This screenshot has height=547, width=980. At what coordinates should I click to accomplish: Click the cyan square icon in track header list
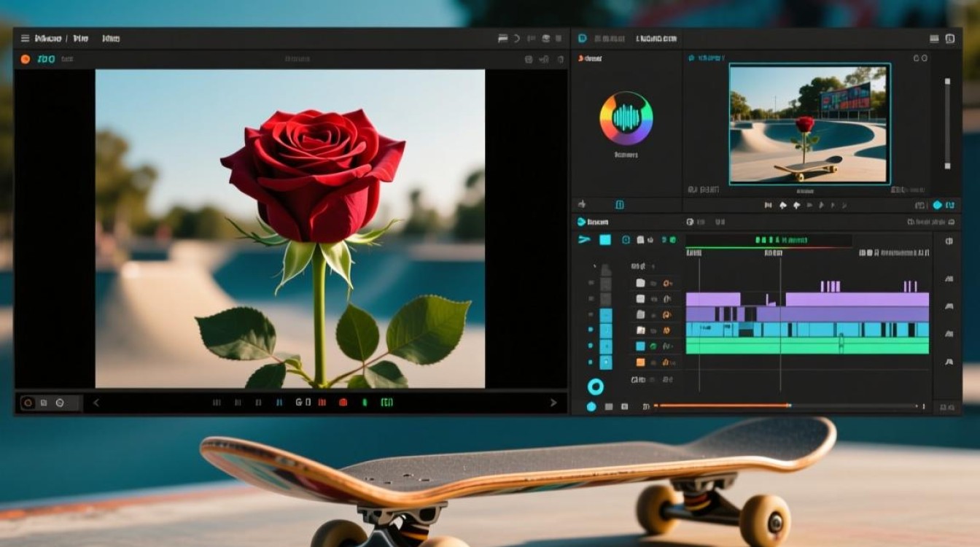[x=640, y=346]
